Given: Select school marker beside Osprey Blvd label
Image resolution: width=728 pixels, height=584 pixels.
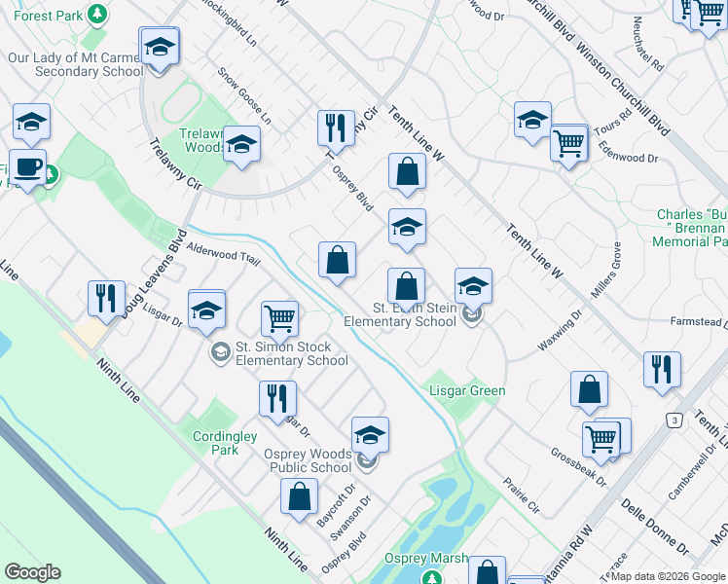Looking at the screenshot, I should pos(407,228).
